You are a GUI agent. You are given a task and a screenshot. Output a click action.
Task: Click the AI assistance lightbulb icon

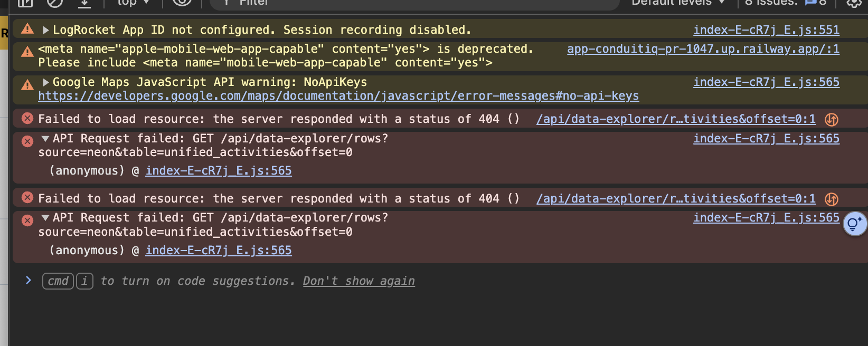855,224
